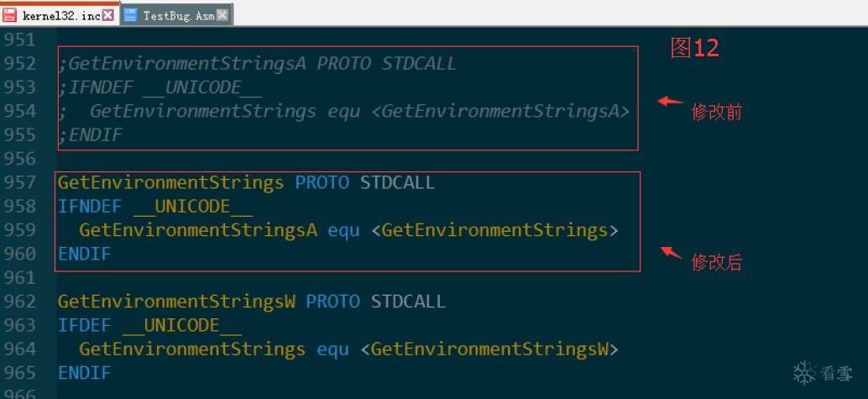Click the red save icon on kernel32.inc
Image resolution: width=868 pixels, height=399 pixels.
9,15
